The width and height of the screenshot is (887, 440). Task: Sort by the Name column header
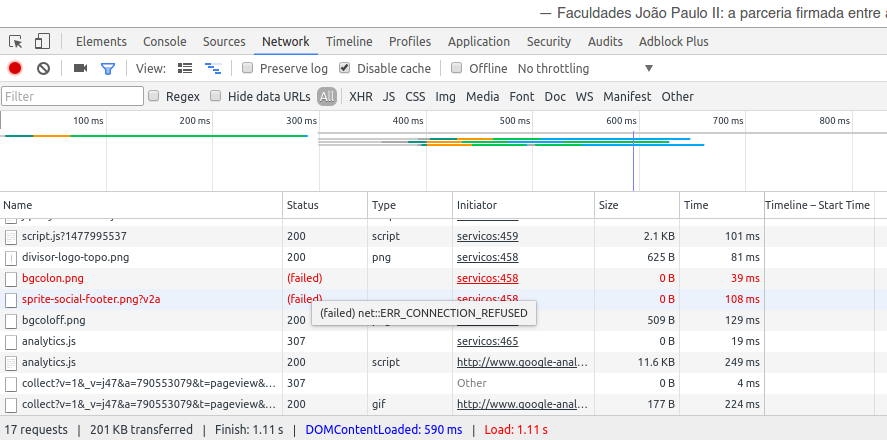coord(141,205)
